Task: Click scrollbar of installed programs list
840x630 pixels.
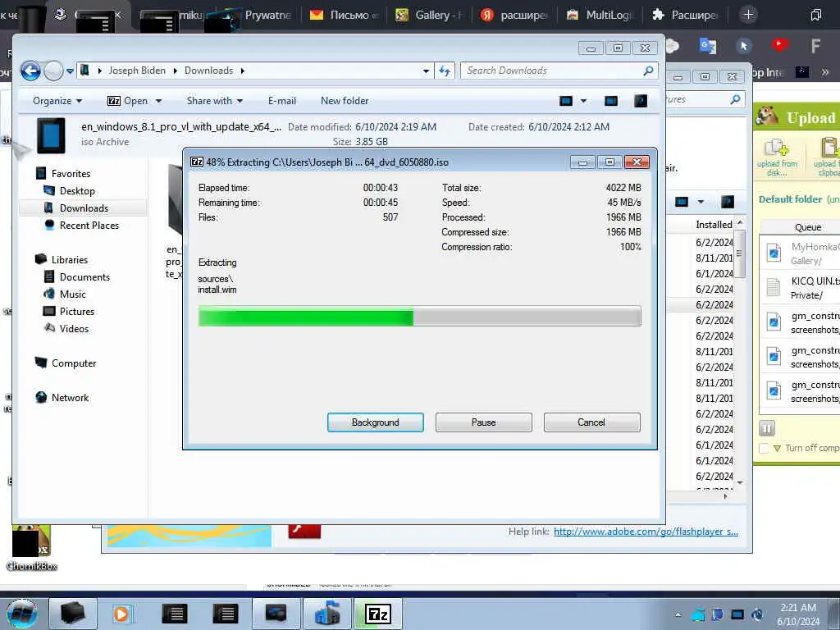Action: 740,254
